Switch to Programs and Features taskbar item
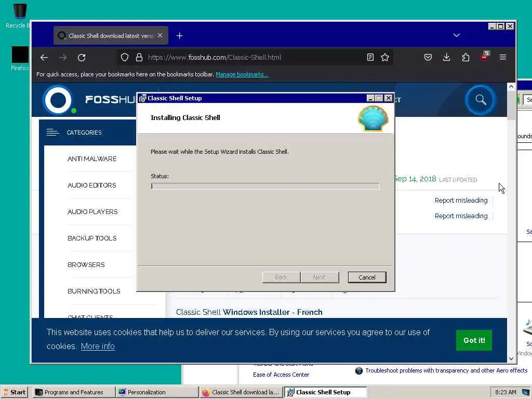Image resolution: width=532 pixels, height=399 pixels. point(74,392)
